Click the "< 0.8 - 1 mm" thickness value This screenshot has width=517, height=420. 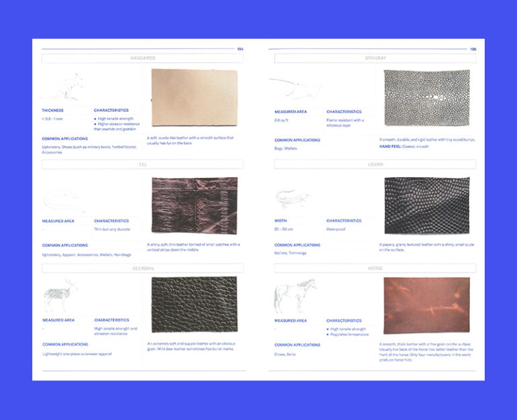coord(52,118)
